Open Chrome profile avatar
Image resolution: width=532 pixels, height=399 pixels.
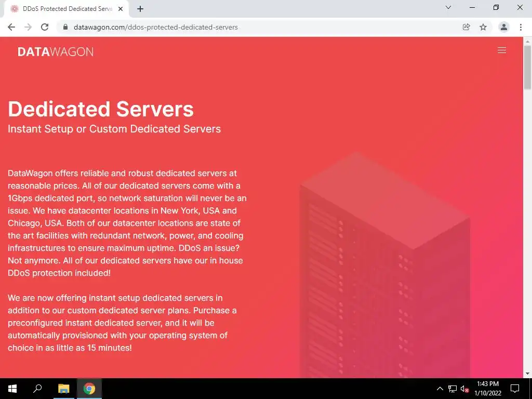tap(504, 27)
